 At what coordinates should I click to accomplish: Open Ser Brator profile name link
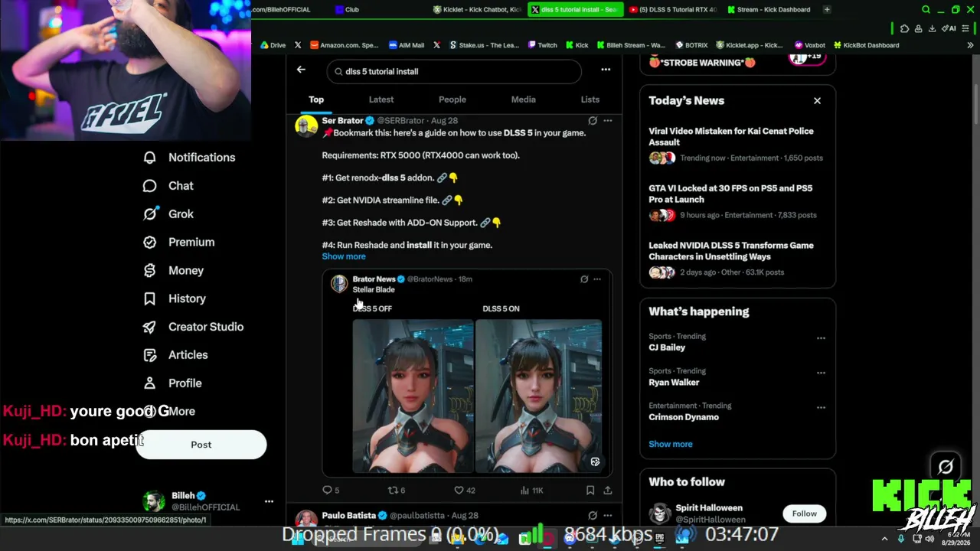coord(342,121)
